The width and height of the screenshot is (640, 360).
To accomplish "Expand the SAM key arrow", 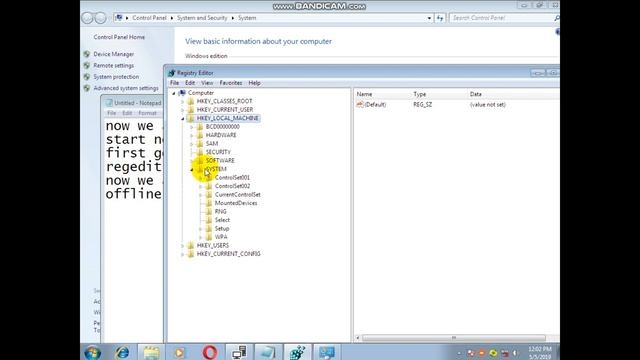I will point(191,144).
